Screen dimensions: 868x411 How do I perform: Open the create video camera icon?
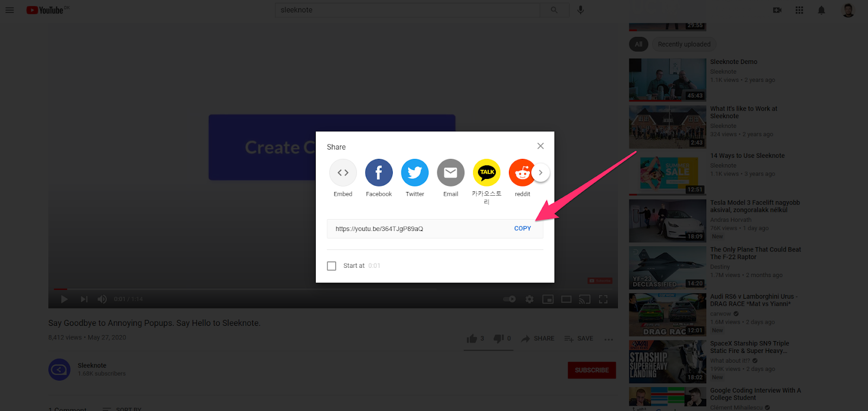pos(777,10)
